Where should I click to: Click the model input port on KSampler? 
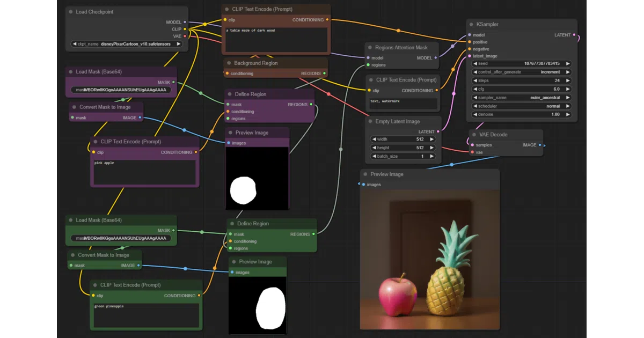click(x=470, y=35)
